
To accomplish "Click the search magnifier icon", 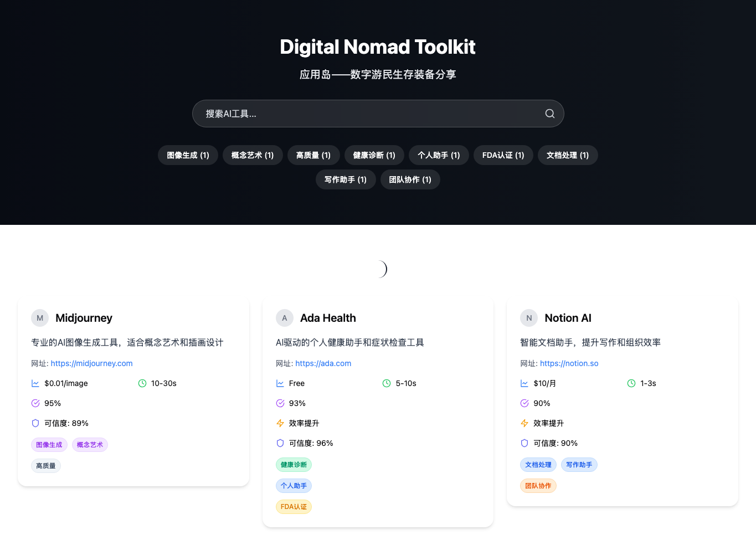I will [x=549, y=114].
